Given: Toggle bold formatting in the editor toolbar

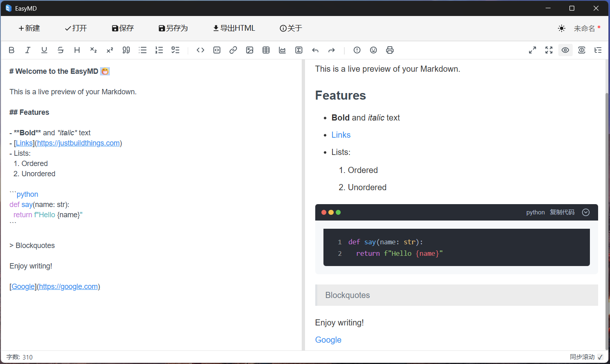Looking at the screenshot, I should (x=11, y=50).
